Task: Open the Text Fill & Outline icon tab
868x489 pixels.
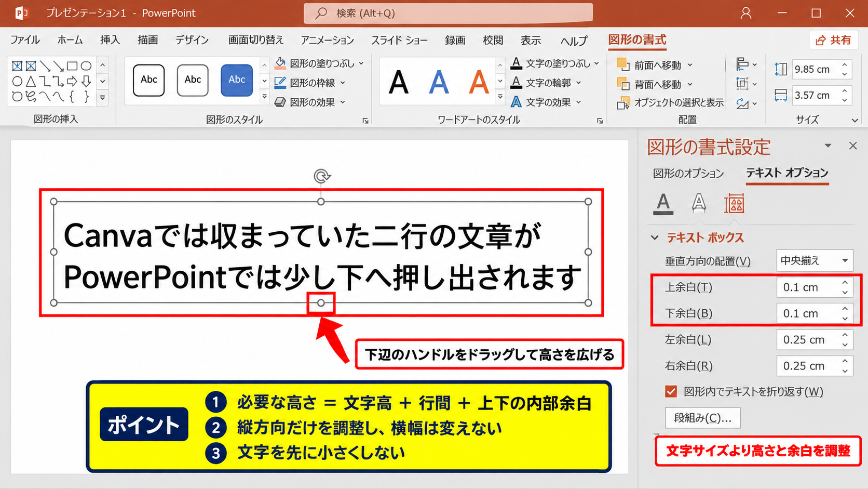Action: pos(663,203)
